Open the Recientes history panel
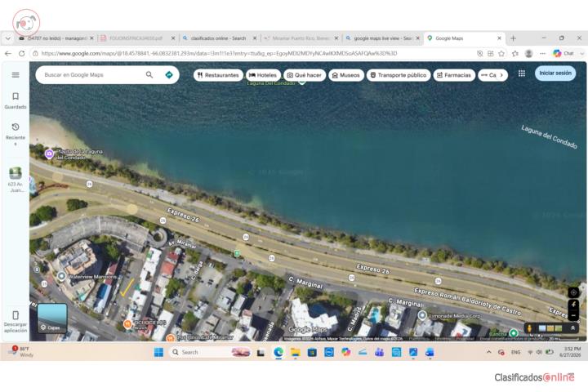 tap(16, 134)
